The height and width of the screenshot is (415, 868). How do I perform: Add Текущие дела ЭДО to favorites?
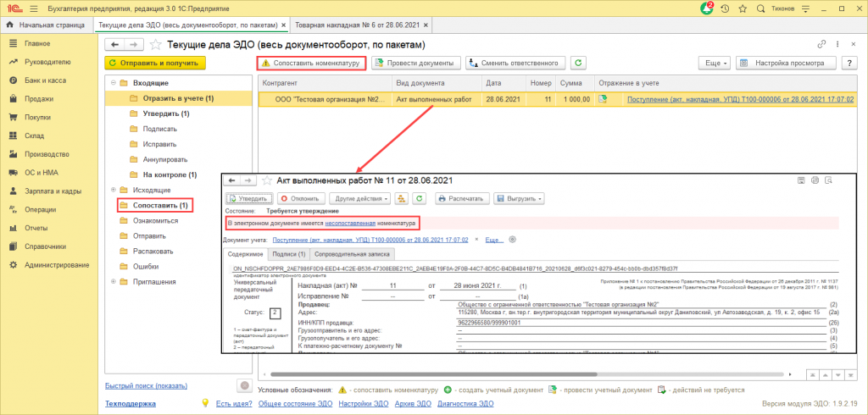coord(156,45)
